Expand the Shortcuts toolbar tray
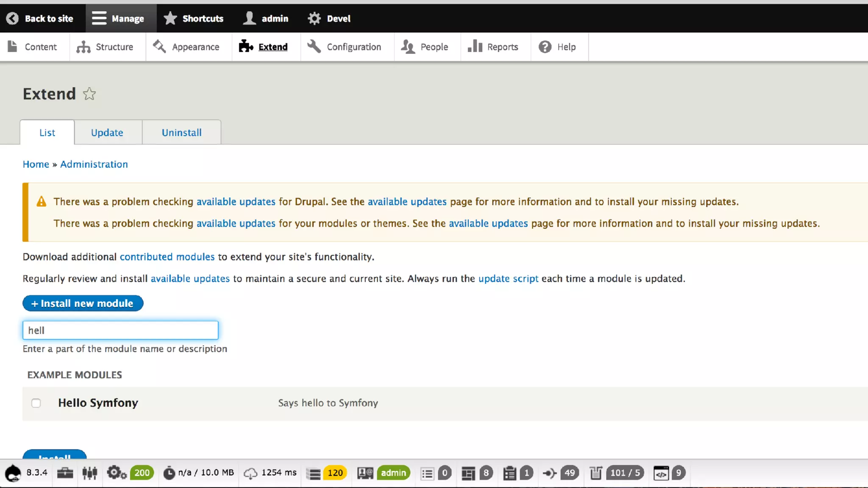868x488 pixels. click(194, 18)
